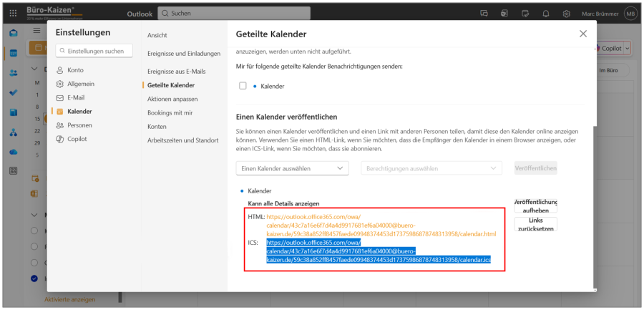Collapse the mini calendar month chevron

tap(35, 69)
